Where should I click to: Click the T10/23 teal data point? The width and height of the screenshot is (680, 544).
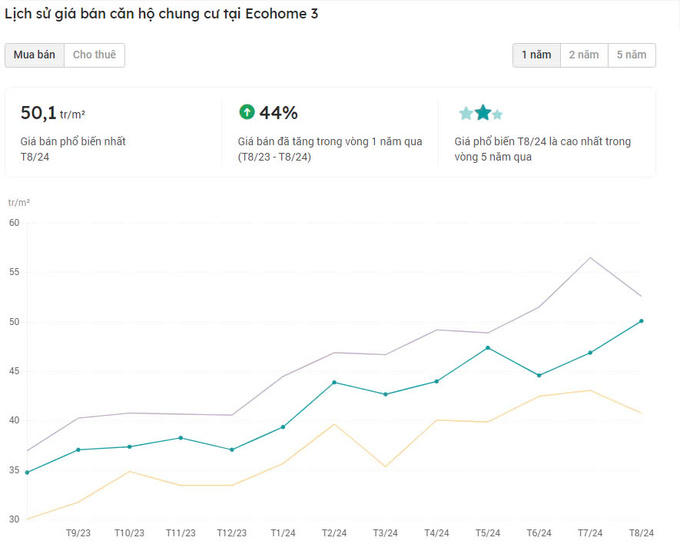[129, 447]
